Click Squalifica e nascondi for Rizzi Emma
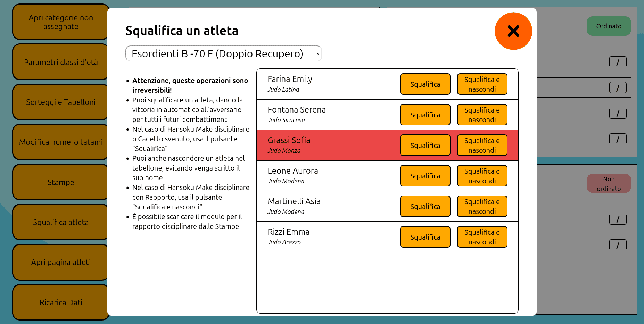The width and height of the screenshot is (644, 324). click(482, 237)
